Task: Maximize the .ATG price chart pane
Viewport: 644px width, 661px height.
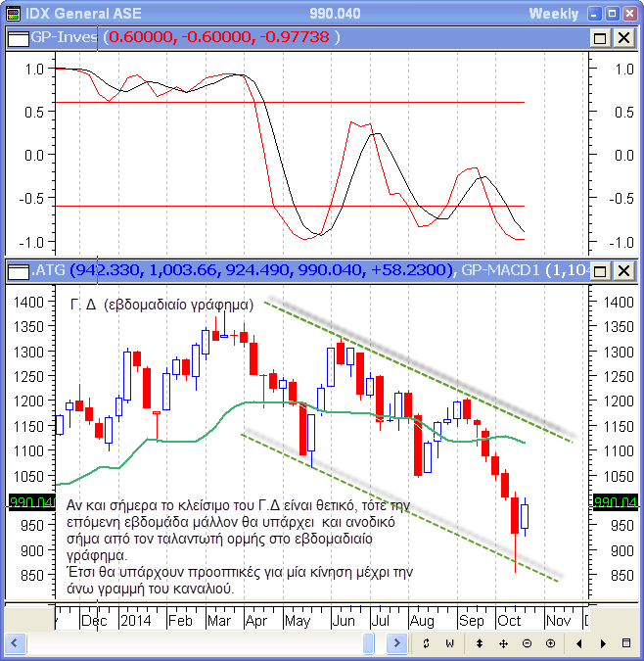Action: click(x=600, y=270)
